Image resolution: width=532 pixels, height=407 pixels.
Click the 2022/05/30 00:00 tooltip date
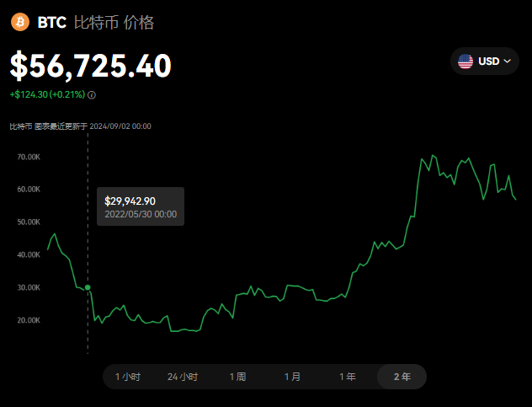[141, 214]
